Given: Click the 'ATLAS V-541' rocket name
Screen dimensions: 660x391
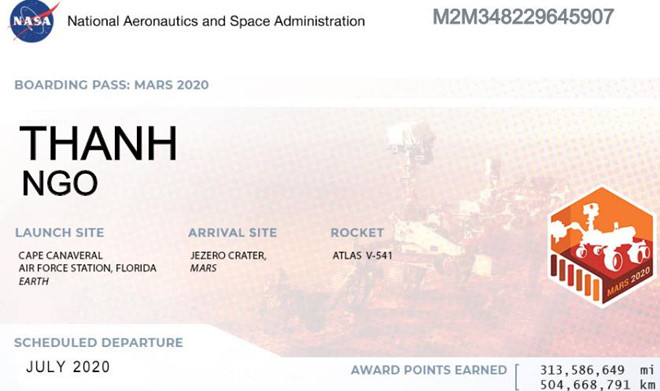Looking at the screenshot, I should [362, 255].
